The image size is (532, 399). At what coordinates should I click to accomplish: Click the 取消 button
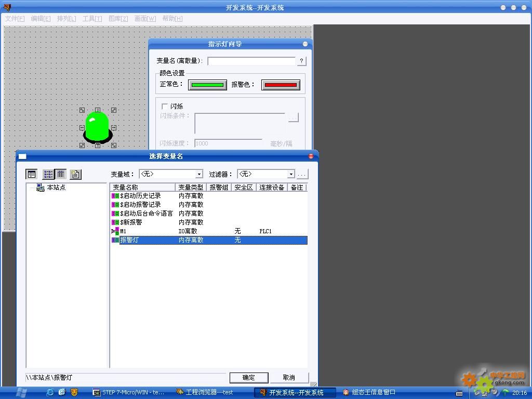point(289,378)
